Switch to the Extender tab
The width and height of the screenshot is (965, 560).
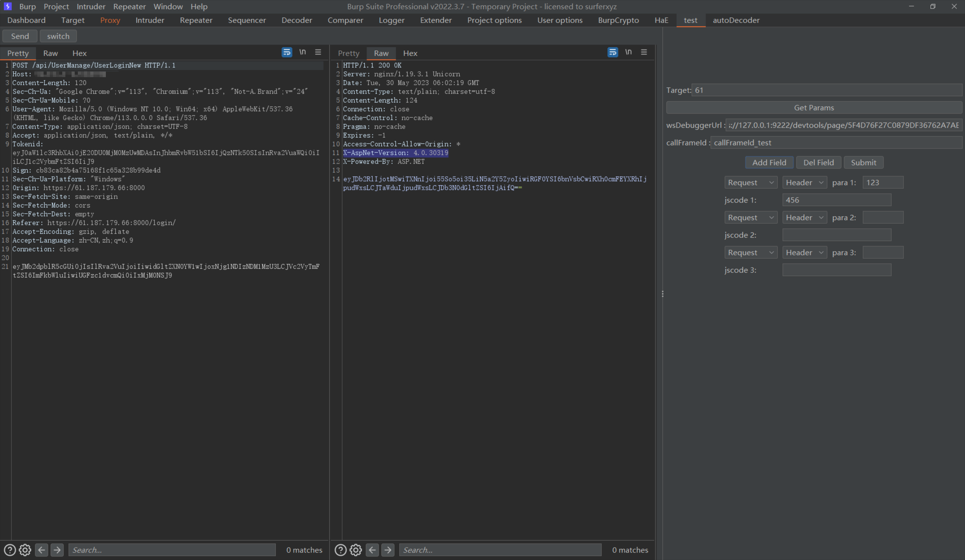(x=436, y=20)
